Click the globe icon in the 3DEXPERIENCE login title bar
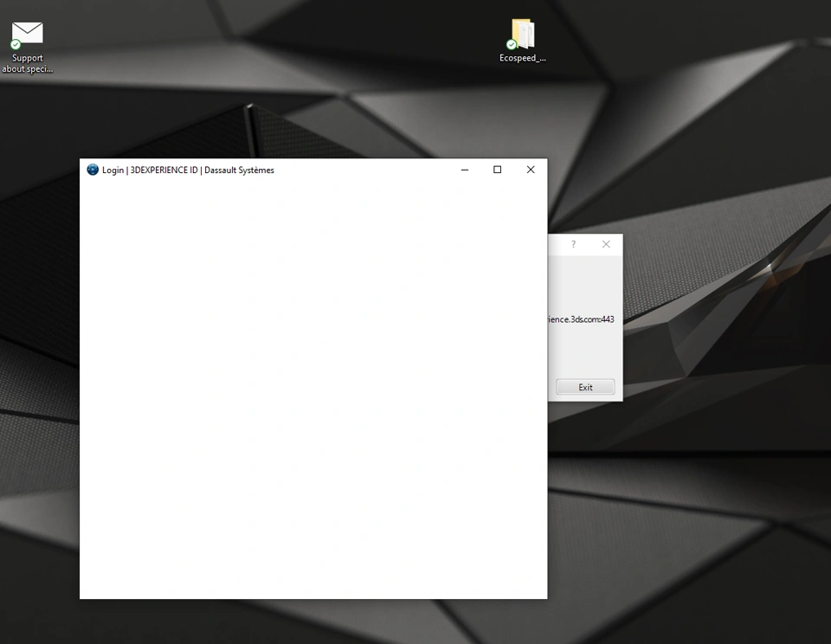Viewport: 831px width, 644px height. [93, 170]
